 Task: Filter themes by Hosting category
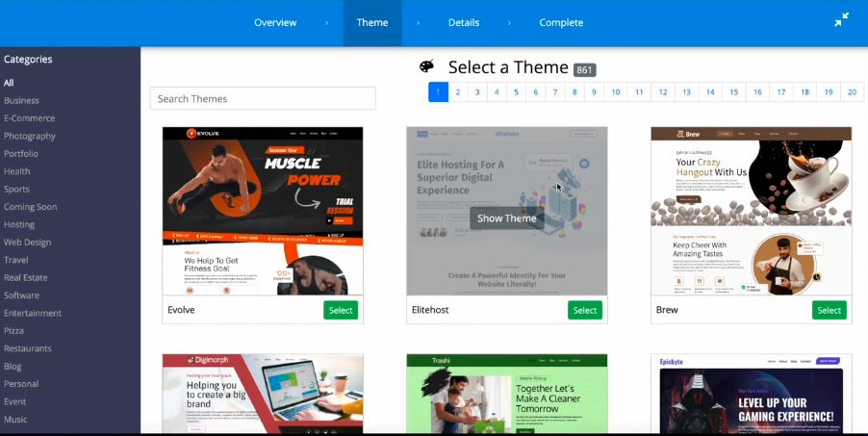pyautogui.click(x=19, y=224)
